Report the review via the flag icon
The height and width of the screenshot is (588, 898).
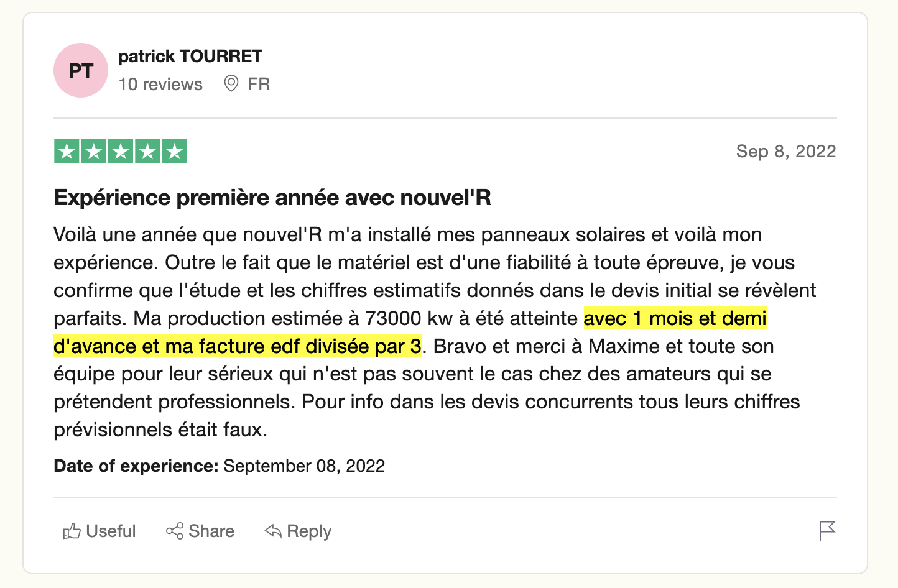pos(826,531)
